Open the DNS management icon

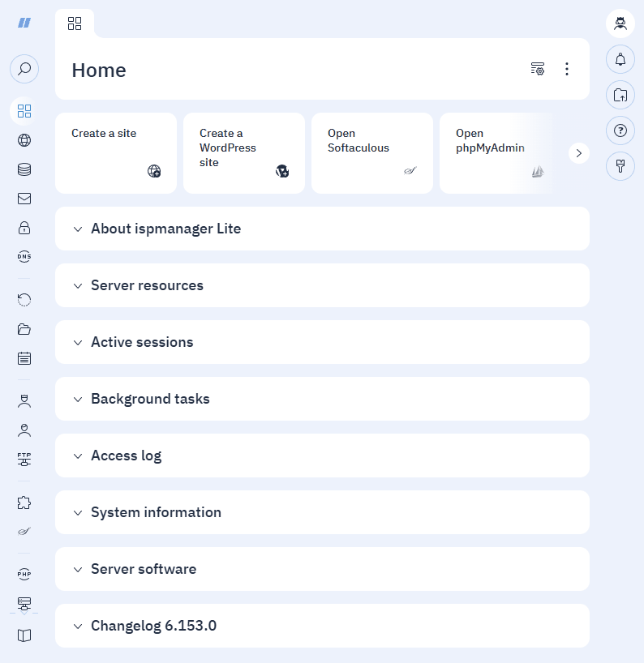click(x=24, y=256)
